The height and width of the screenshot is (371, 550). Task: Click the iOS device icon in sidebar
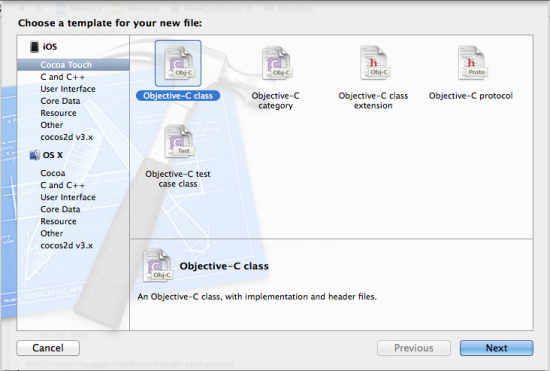click(x=34, y=47)
